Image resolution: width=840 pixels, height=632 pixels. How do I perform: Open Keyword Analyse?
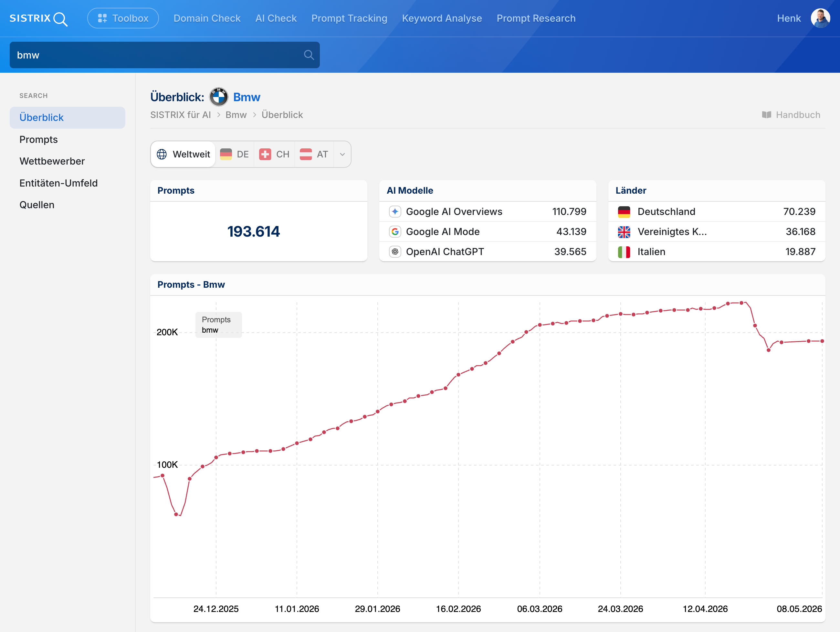pos(442,18)
